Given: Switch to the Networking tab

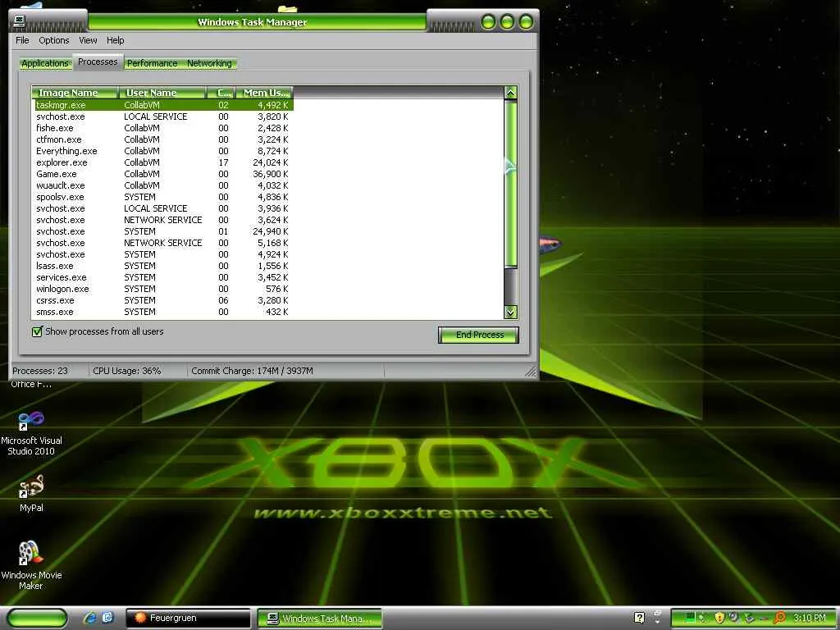Looking at the screenshot, I should (209, 63).
